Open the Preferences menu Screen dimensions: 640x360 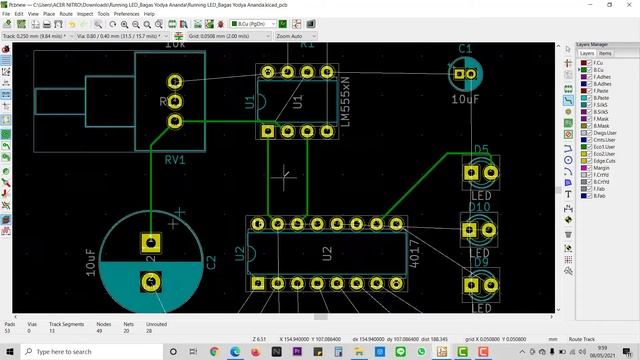click(127, 14)
